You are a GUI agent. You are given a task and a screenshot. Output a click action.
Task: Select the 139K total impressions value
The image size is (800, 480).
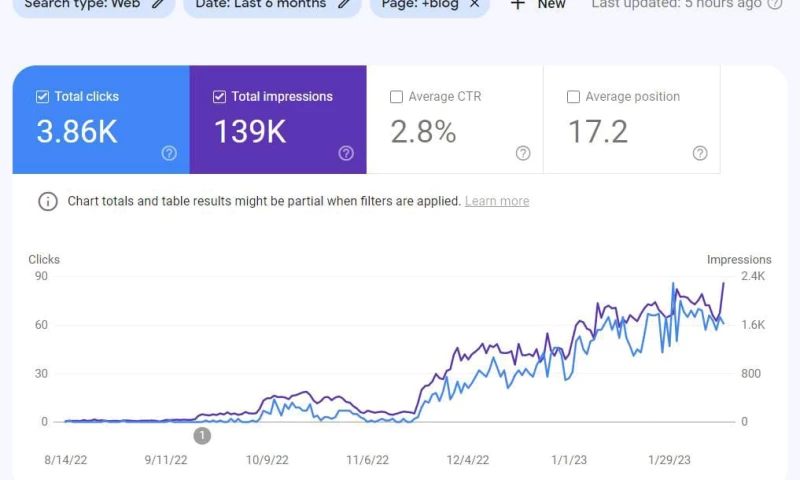click(x=250, y=132)
